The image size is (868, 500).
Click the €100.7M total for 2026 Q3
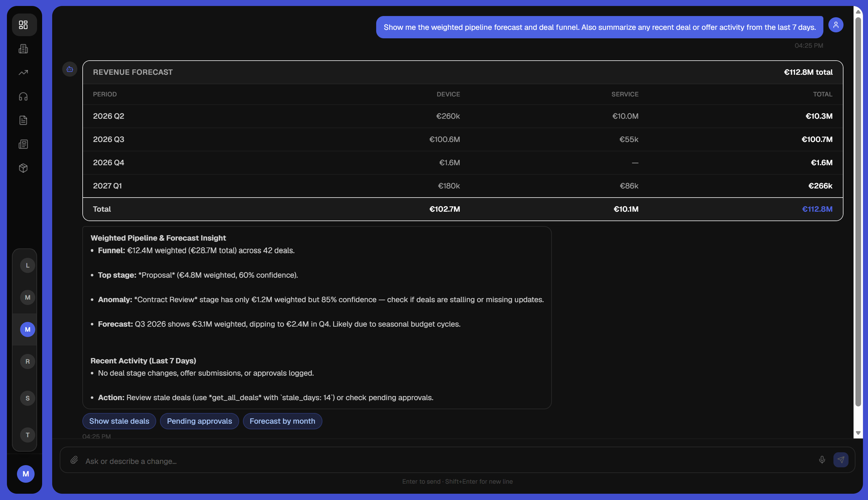click(817, 139)
